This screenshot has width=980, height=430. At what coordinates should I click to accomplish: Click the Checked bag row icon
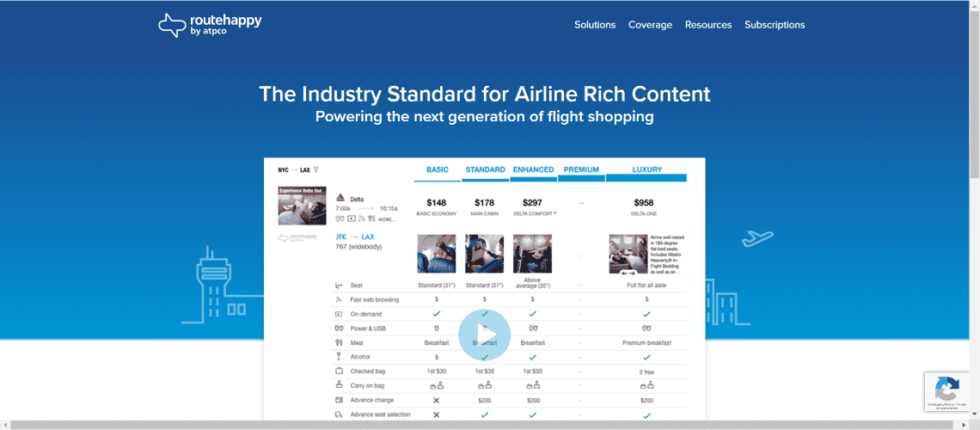click(340, 372)
